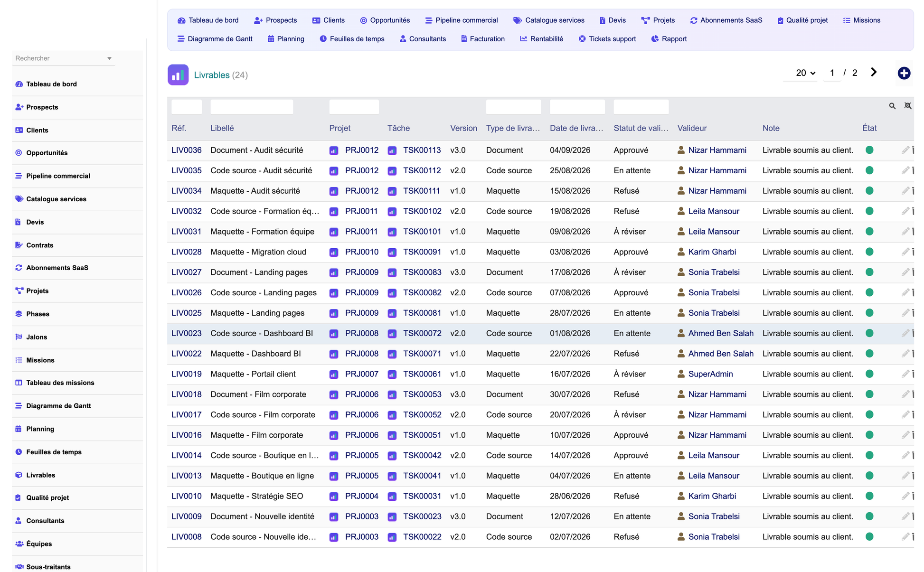Image resolution: width=924 pixels, height=572 pixels.
Task: Open task TSK00091 link
Action: point(422,252)
